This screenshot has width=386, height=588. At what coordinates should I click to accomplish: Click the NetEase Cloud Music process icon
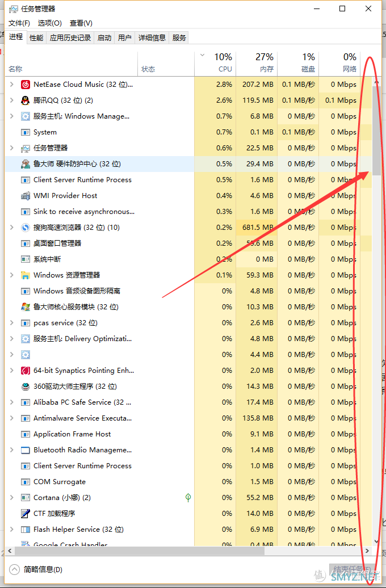coord(25,85)
